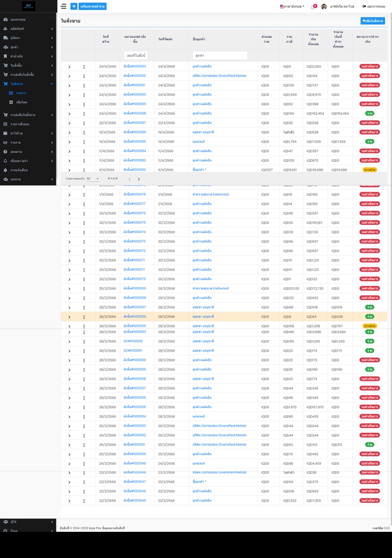
Task: Click the IQD157,970 total amount cell
Action: [315, 407]
